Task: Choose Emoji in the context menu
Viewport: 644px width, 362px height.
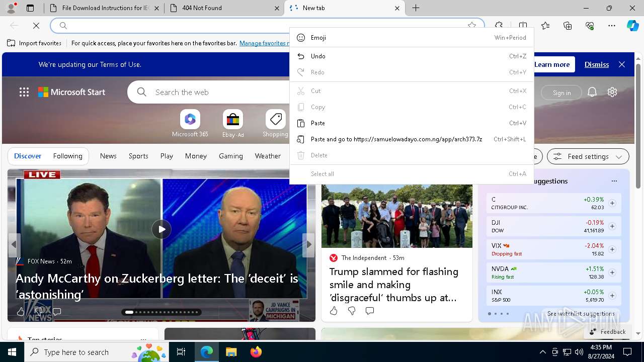Action: tap(412, 38)
